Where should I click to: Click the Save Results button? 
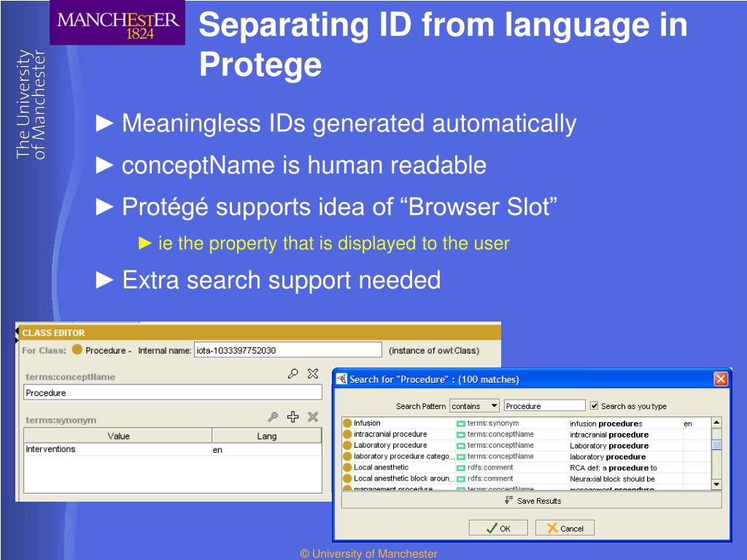point(532,500)
